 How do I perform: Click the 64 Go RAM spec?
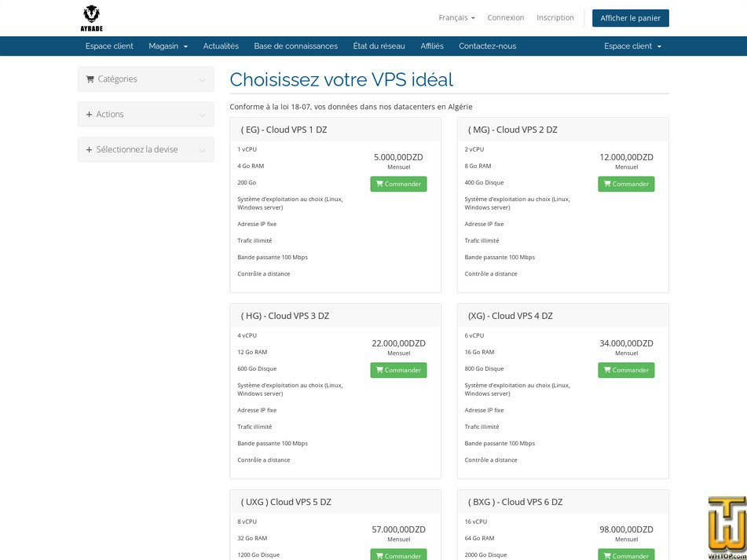(x=479, y=538)
